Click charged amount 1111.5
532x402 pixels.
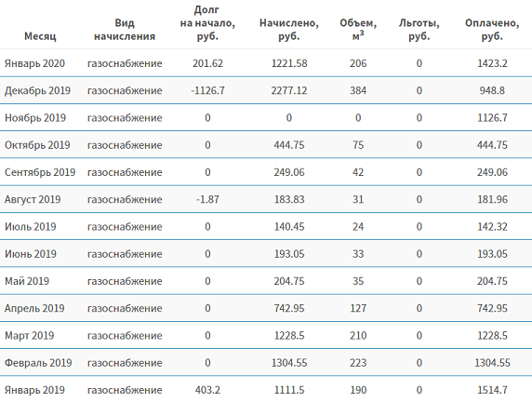pyautogui.click(x=289, y=390)
